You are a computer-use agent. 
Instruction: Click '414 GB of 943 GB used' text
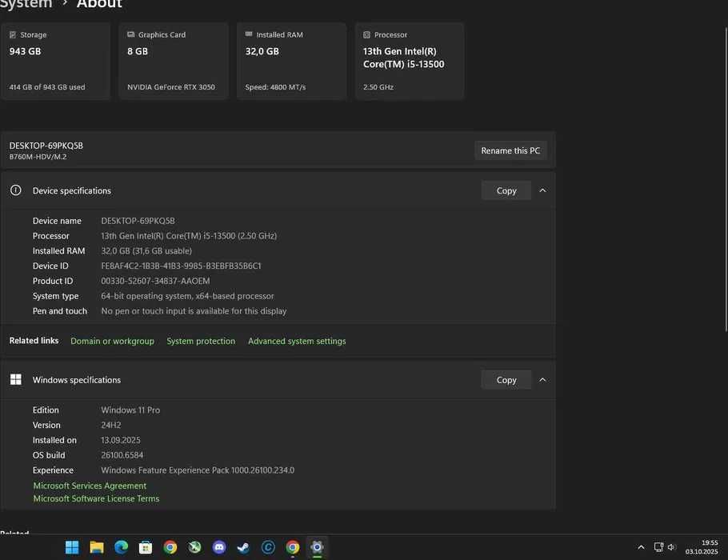(47, 87)
